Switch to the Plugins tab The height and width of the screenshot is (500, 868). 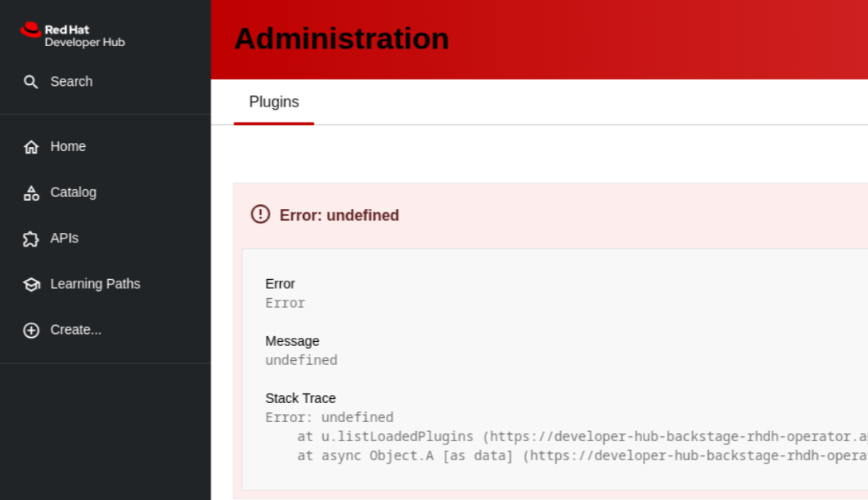click(274, 103)
